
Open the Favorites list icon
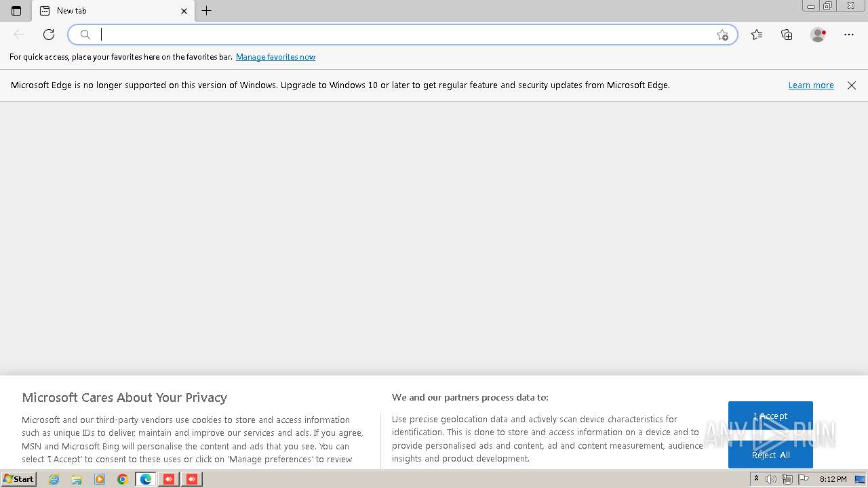(x=757, y=35)
